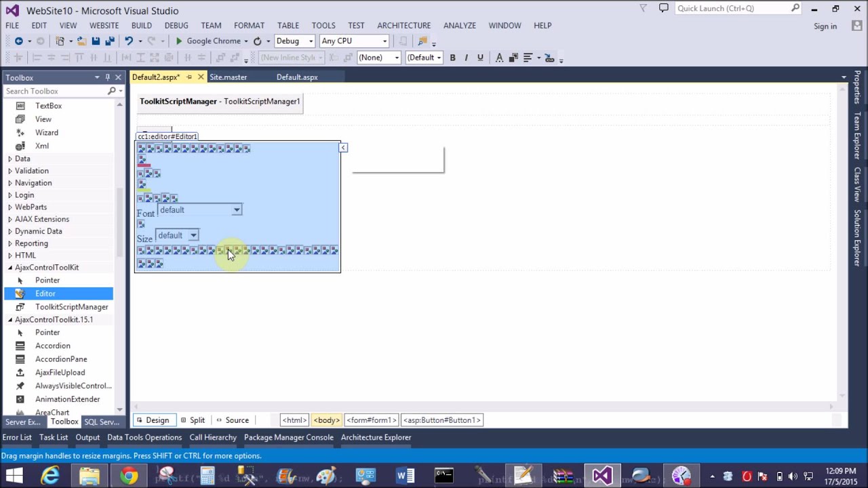Open the ARCHITECTURE menu
868x488 pixels.
pyautogui.click(x=403, y=25)
